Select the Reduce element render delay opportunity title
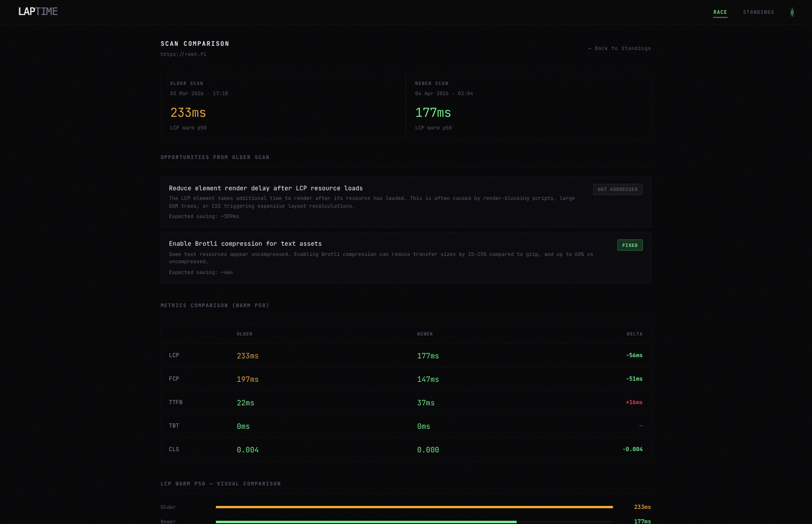This screenshot has width=812, height=524. (266, 189)
